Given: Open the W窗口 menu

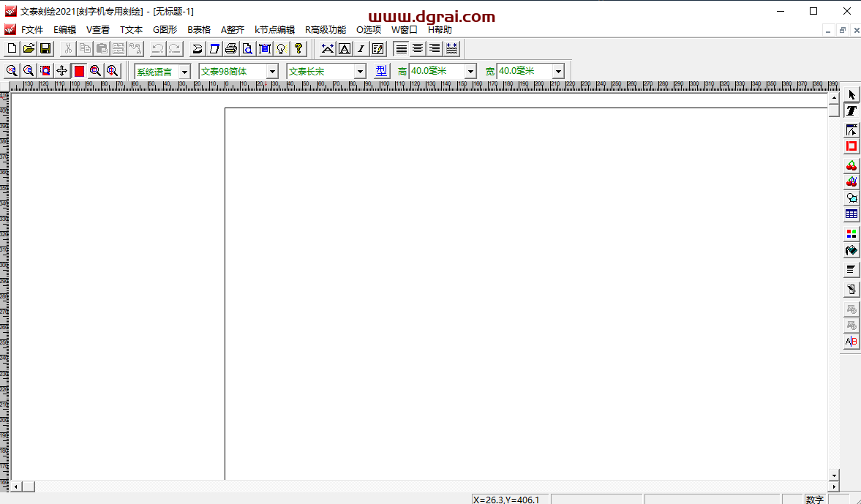Looking at the screenshot, I should [404, 30].
